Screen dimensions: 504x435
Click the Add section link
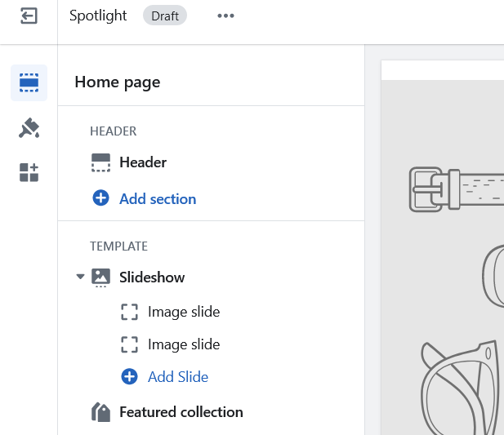tap(158, 198)
